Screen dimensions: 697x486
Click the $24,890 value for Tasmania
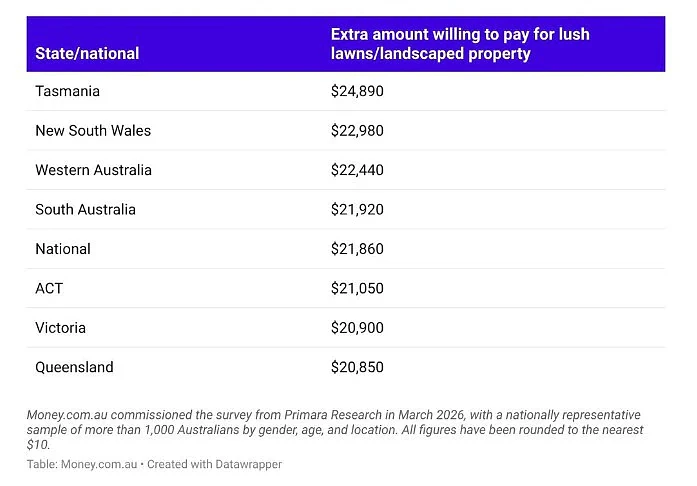[357, 91]
